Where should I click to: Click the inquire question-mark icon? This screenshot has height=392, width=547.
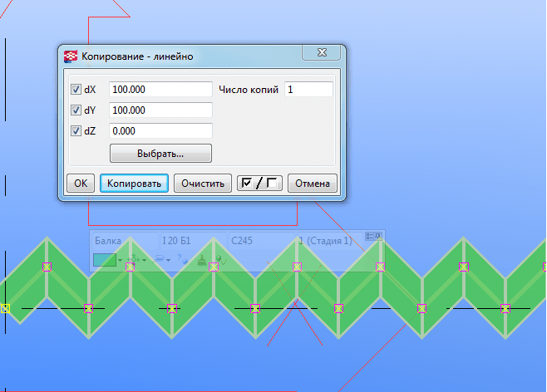tap(182, 260)
